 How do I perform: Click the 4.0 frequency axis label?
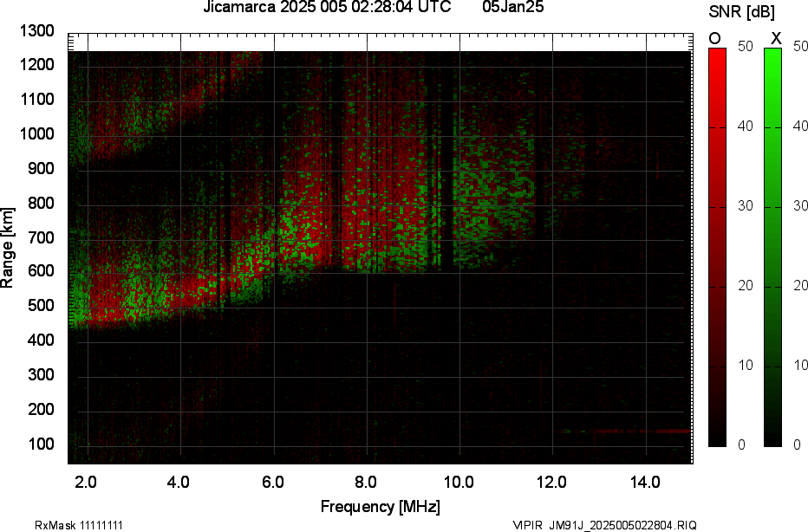[x=179, y=482]
